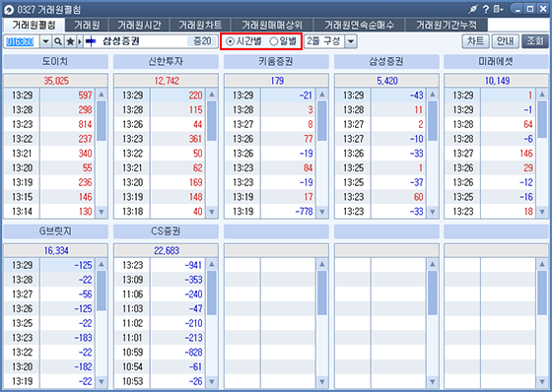Select the 일별 radio button
Screen dimensions: 552x392
click(283, 41)
